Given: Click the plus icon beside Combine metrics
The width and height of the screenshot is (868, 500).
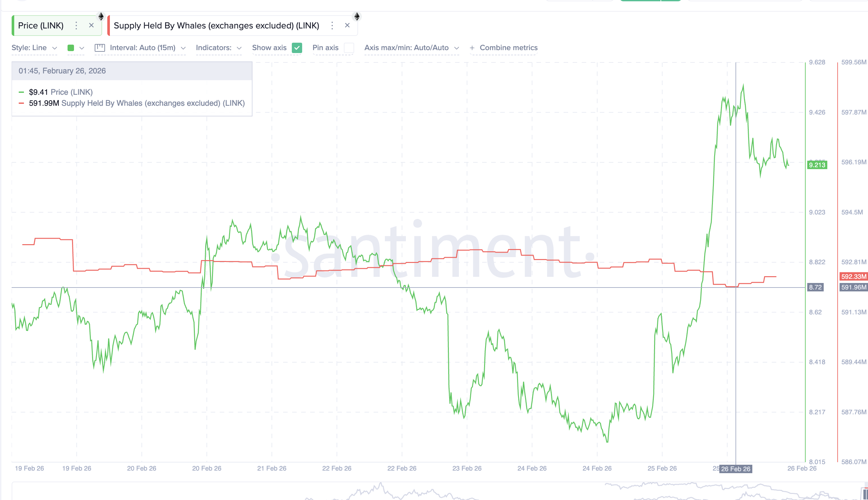Looking at the screenshot, I should click(x=472, y=48).
